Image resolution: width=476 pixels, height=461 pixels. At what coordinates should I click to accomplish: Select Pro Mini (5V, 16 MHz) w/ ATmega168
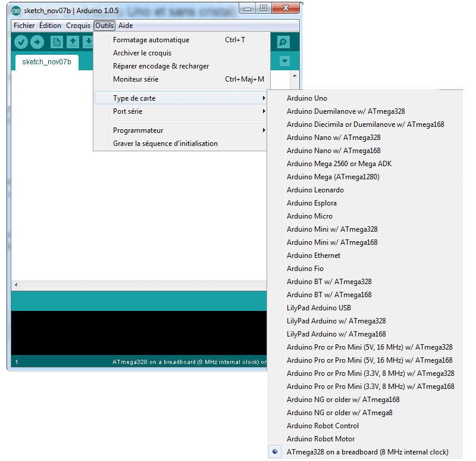(365, 360)
